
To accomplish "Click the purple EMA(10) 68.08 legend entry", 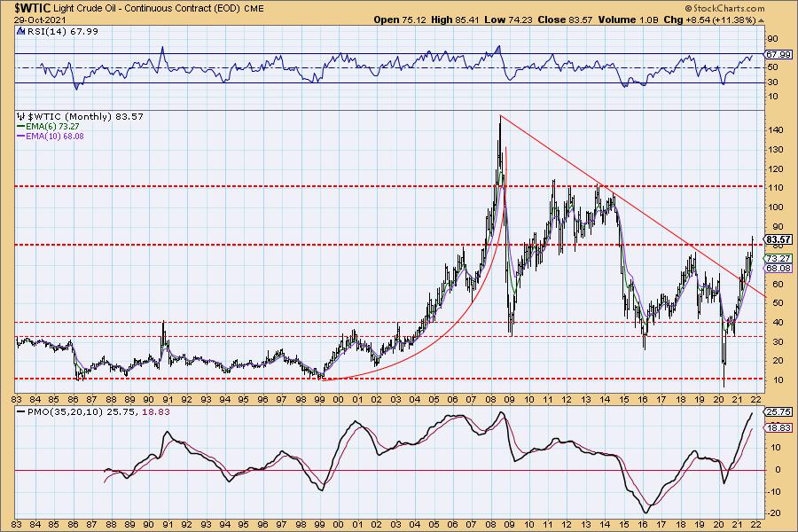I will pyautogui.click(x=51, y=136).
